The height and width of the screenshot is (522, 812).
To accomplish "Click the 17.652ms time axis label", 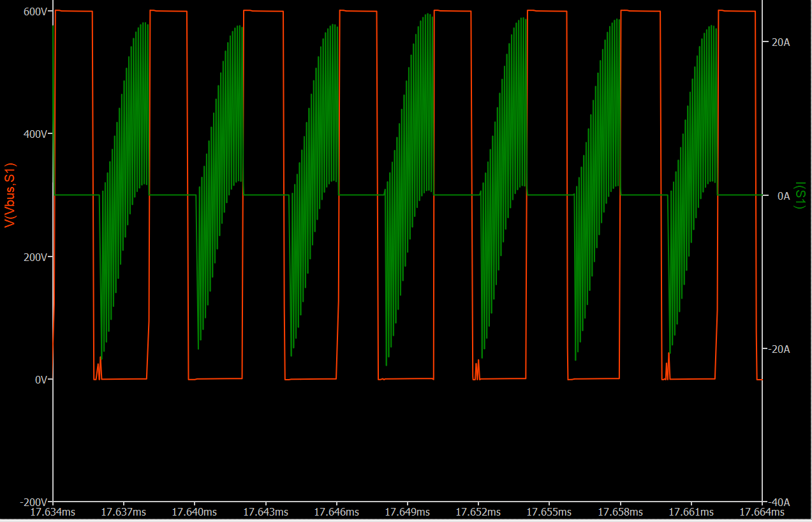I will (x=478, y=512).
